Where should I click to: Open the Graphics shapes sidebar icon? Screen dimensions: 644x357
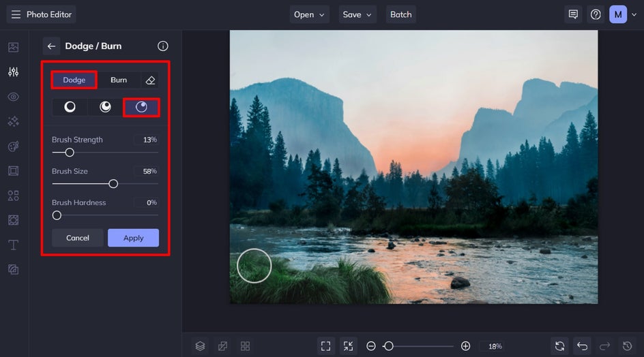[x=13, y=196]
